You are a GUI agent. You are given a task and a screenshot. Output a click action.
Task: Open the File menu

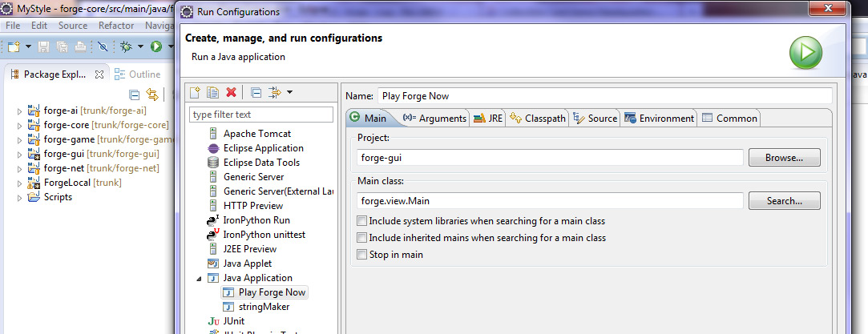[13, 26]
